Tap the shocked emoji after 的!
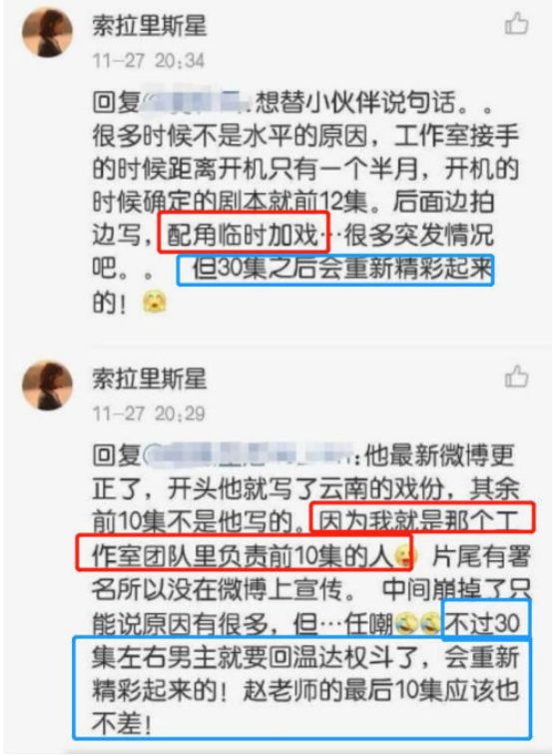553x756 pixels. coord(155,303)
